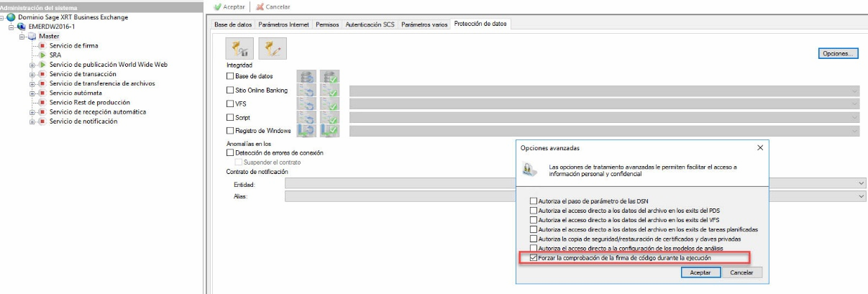Click the first database icon beside Base de datos

308,76
